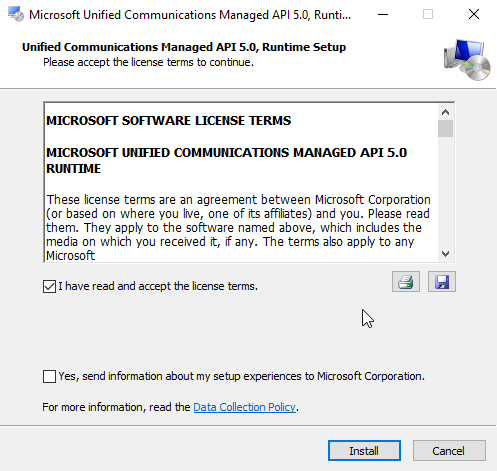Save the license terms with floppy disk icon
497x471 pixels.
click(442, 282)
